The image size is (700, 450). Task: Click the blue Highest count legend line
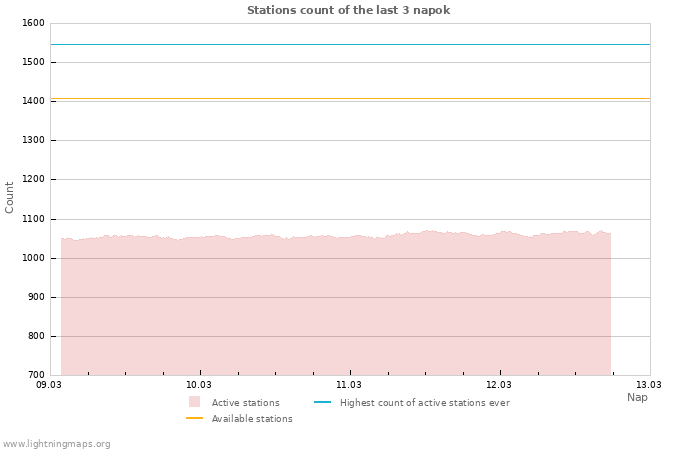pos(322,402)
